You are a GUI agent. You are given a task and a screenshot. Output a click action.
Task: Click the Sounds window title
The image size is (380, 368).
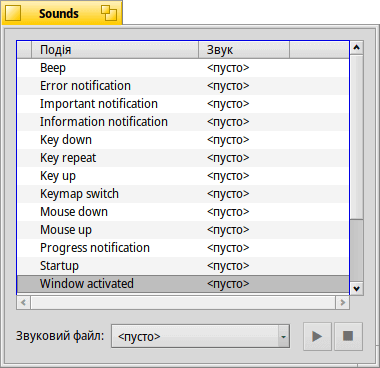59,14
